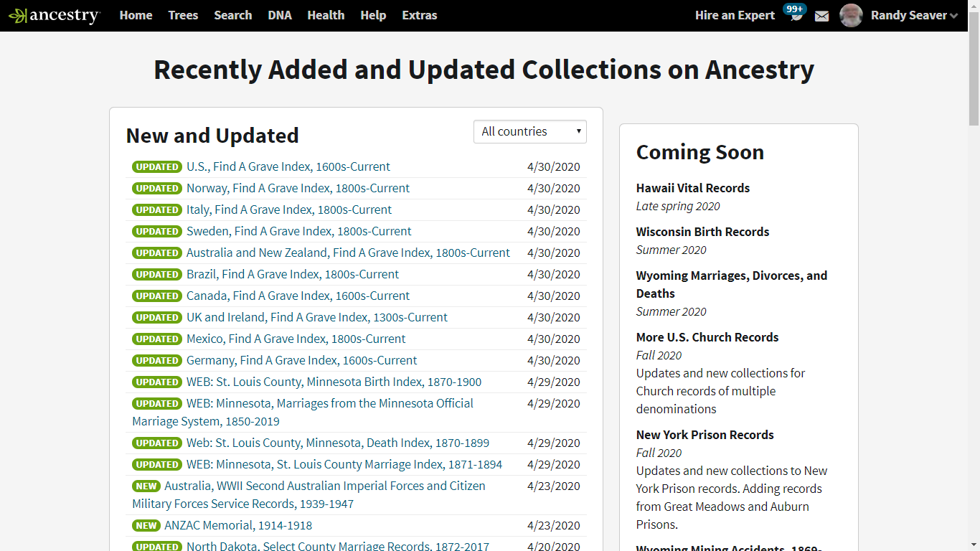Open the Home menu
The width and height of the screenshot is (980, 551).
tap(136, 15)
